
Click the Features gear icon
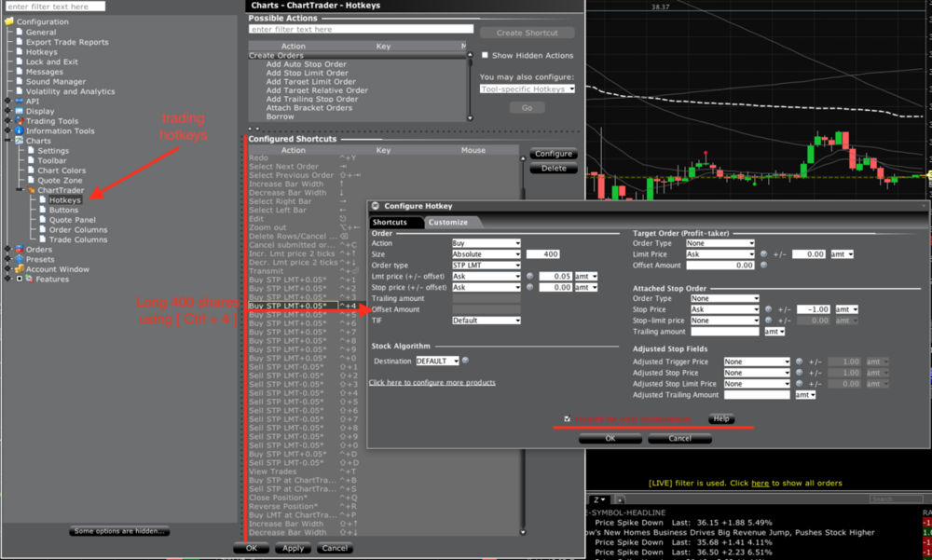coord(29,279)
